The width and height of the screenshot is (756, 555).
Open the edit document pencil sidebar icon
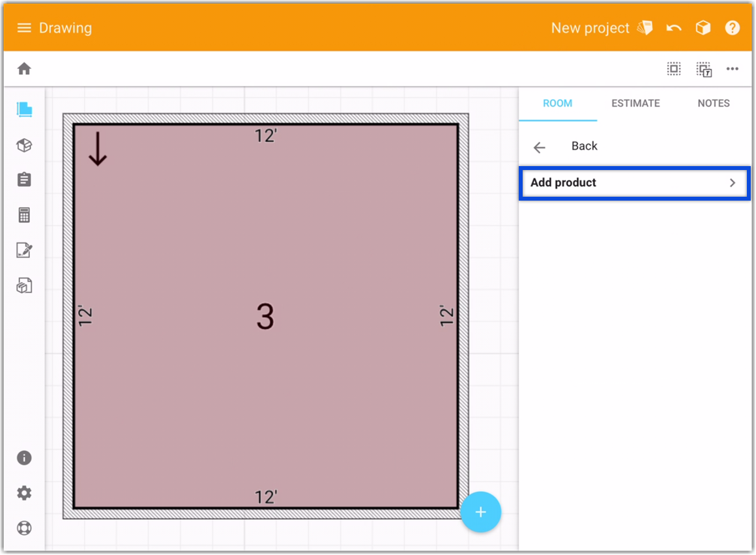pyautogui.click(x=24, y=250)
